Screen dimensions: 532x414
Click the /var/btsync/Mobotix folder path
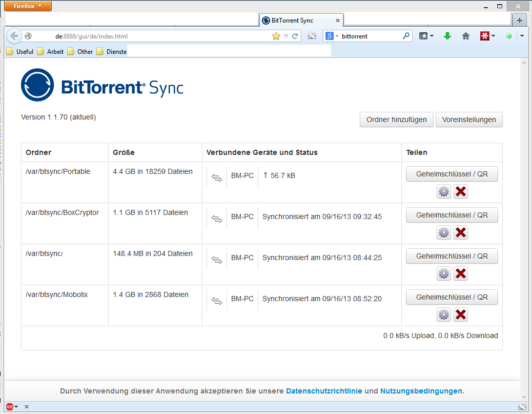(x=57, y=294)
